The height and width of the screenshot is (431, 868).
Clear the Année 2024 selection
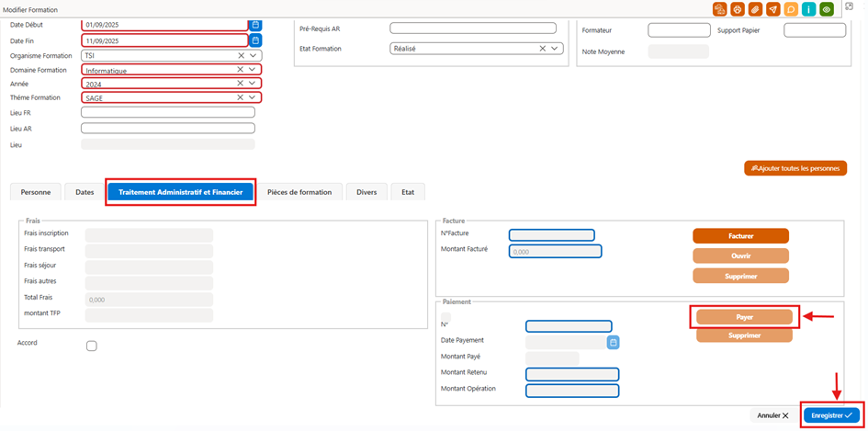pos(241,83)
